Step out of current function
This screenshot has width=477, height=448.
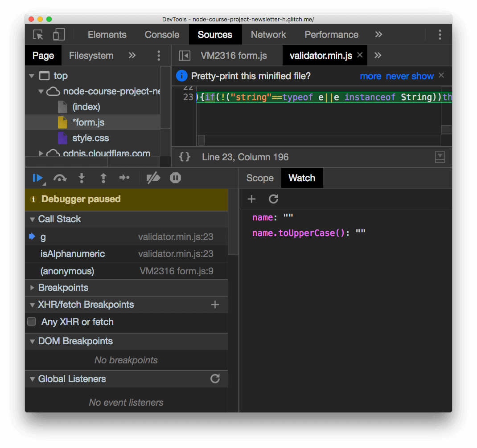[x=103, y=178]
